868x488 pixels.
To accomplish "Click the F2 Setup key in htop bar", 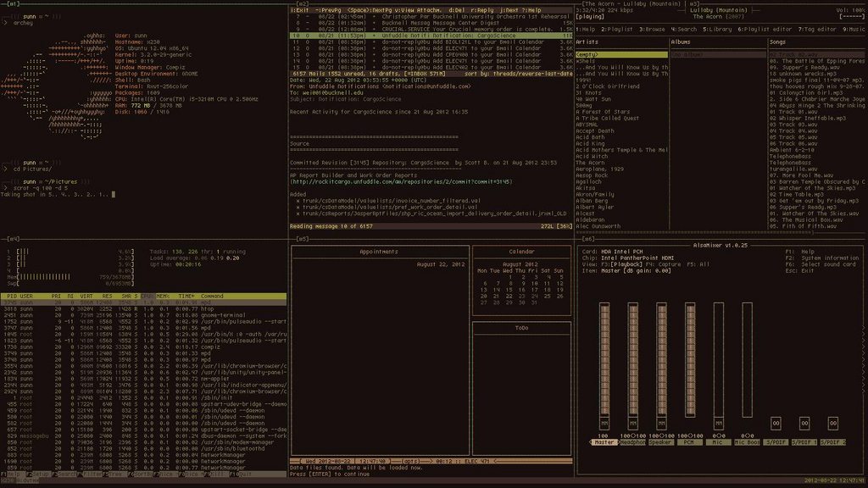I will point(37,474).
